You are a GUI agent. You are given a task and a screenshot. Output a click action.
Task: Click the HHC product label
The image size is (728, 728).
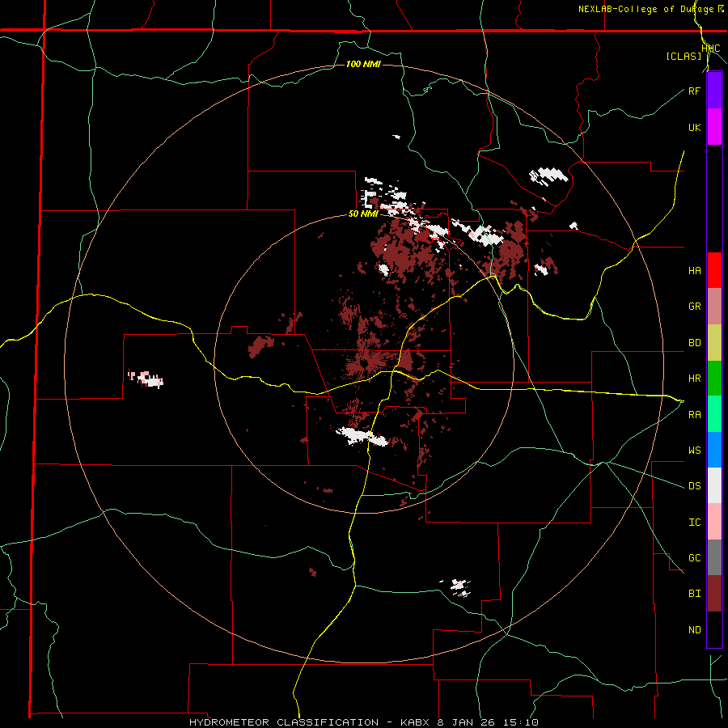(x=710, y=49)
